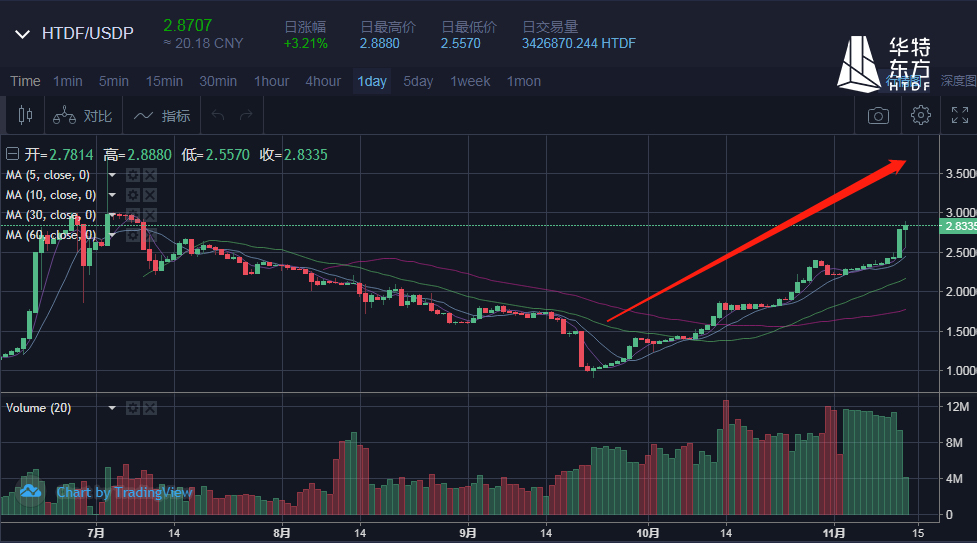This screenshot has width=977, height=543.
Task: Click the 对比 compare button
Action: (83, 116)
